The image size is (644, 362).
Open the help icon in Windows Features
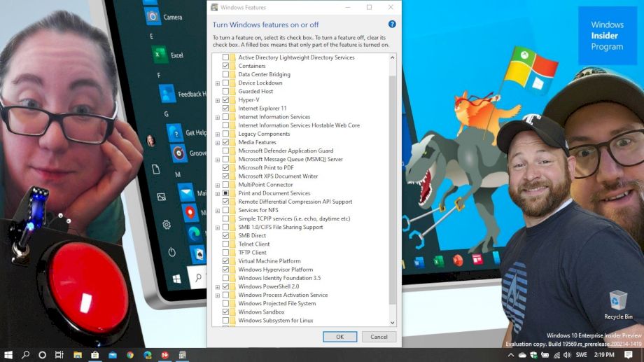(392, 25)
